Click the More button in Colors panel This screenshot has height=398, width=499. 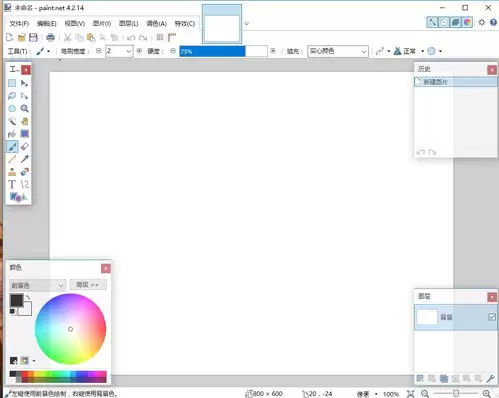pos(88,285)
